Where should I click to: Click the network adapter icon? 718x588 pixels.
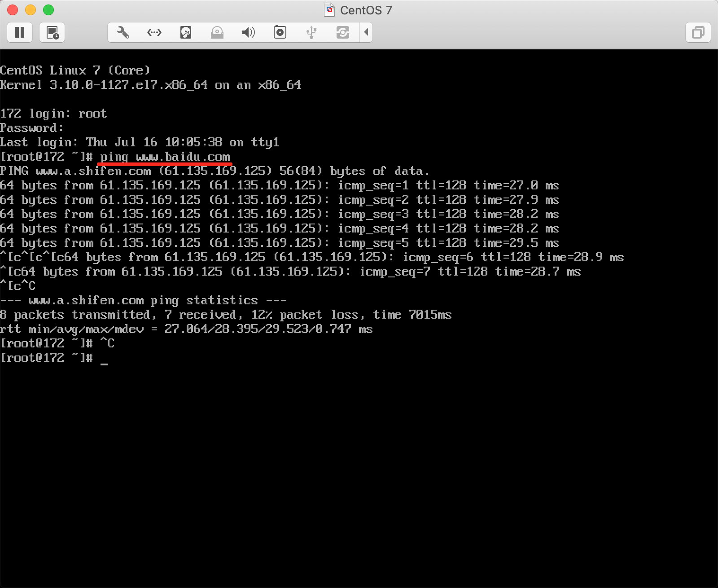[154, 32]
